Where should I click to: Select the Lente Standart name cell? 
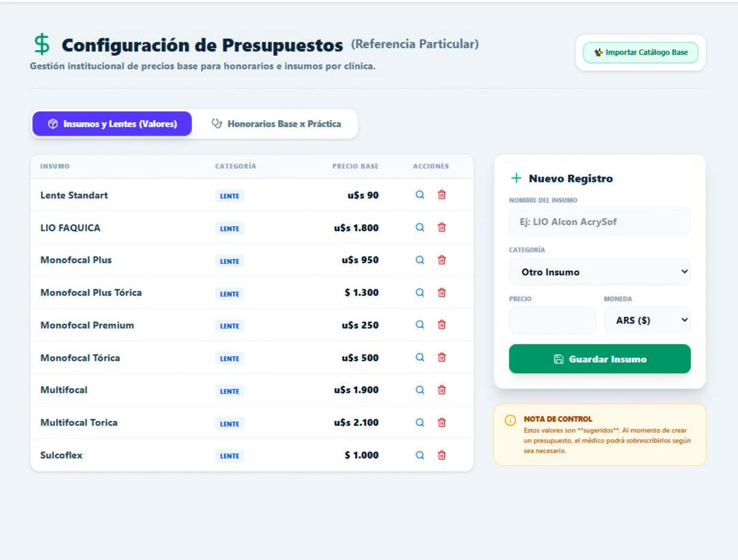click(74, 195)
